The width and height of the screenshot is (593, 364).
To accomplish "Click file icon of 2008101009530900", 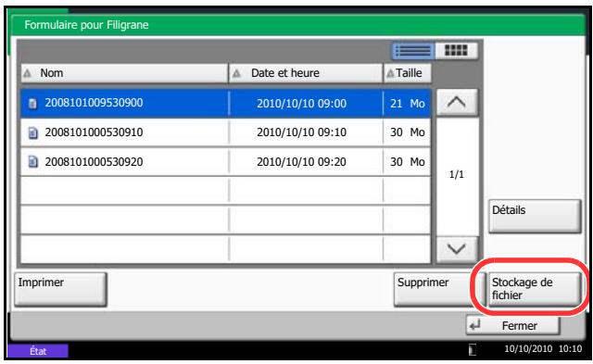I will [33, 103].
